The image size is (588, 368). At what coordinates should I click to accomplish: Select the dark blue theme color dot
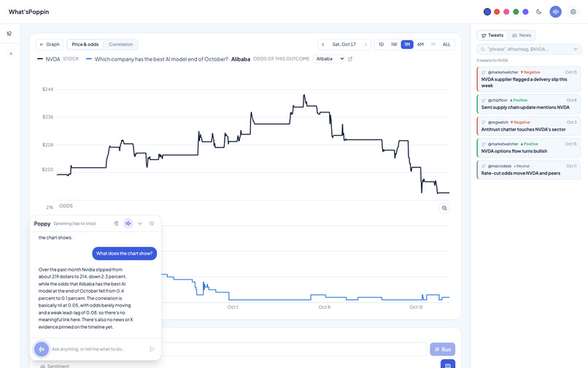(x=487, y=12)
